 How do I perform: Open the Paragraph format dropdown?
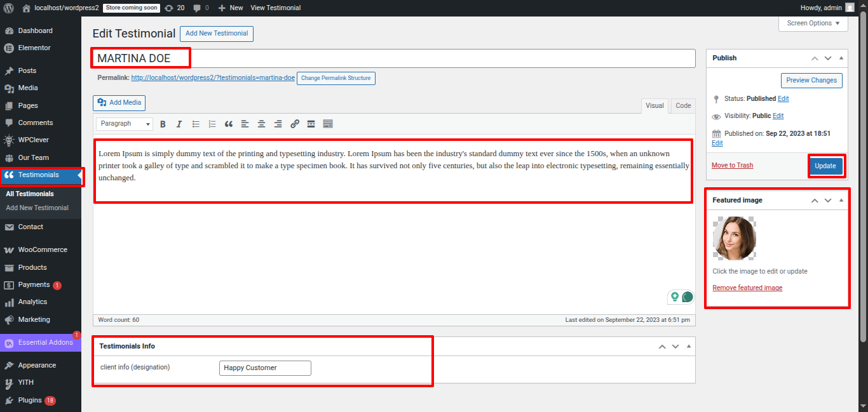[x=125, y=124]
